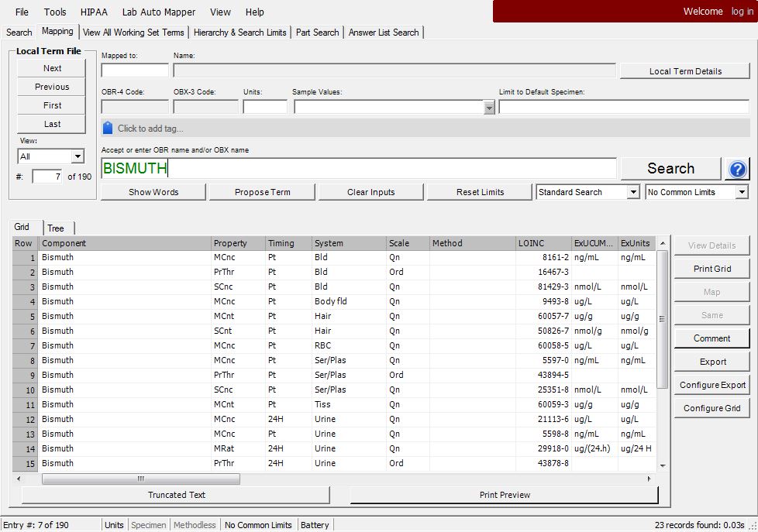Focus the BISMUTH search text field

(x=359, y=168)
